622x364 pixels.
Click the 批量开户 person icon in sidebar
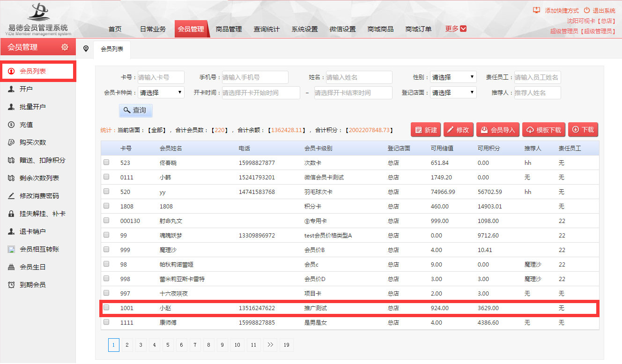tap(11, 107)
